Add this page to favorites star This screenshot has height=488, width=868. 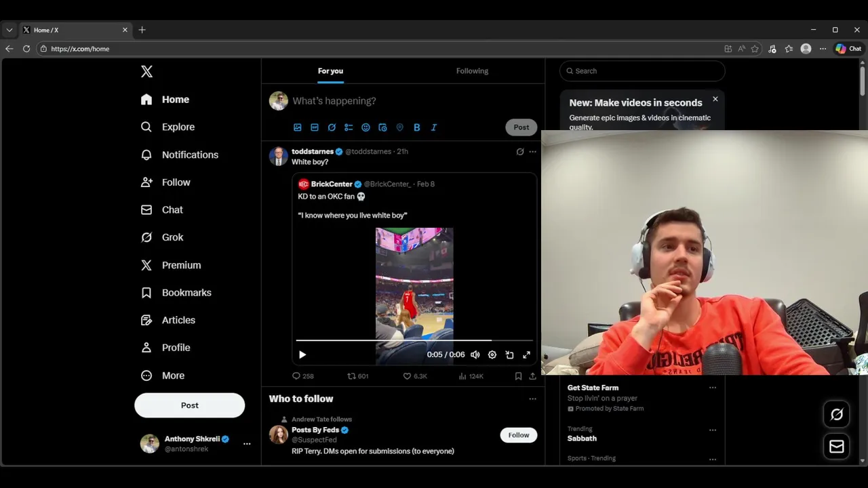click(x=755, y=49)
